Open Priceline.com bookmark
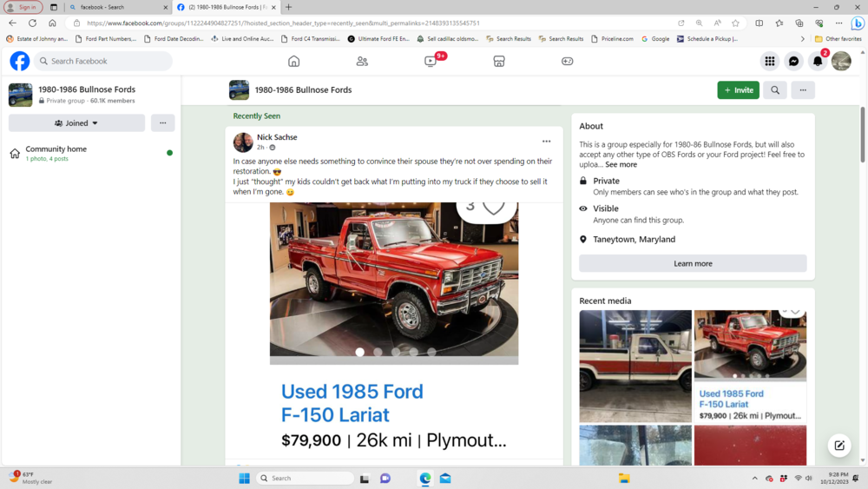The width and height of the screenshot is (868, 489). tap(612, 39)
